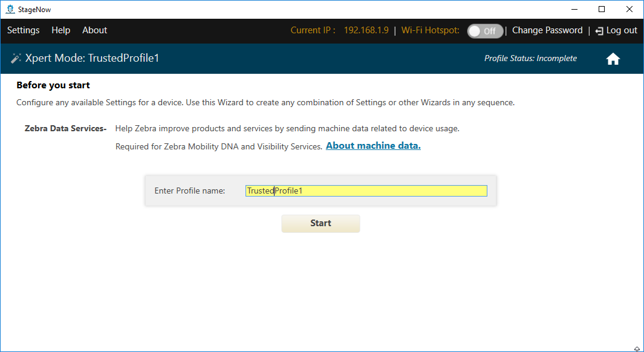Toggle the Wi-Fi Hotspot switch on
Image resolution: width=644 pixels, height=352 pixels.
click(485, 31)
